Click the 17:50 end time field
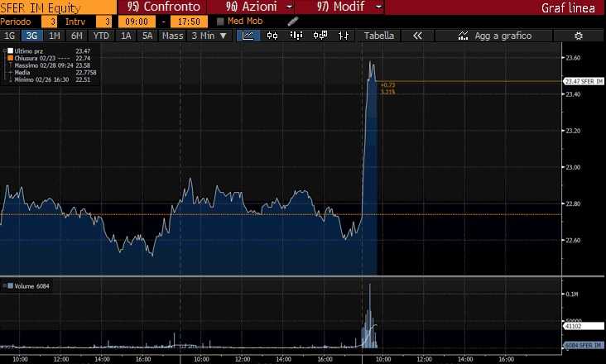The width and height of the screenshot is (606, 364). pyautogui.click(x=189, y=22)
